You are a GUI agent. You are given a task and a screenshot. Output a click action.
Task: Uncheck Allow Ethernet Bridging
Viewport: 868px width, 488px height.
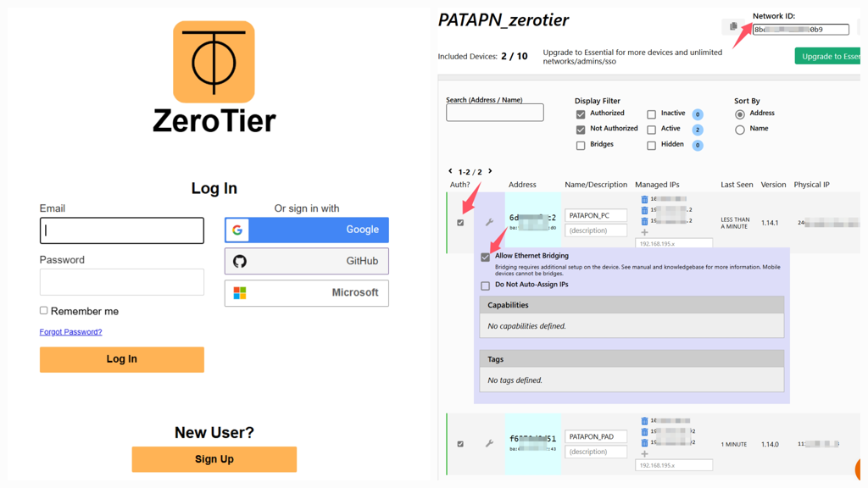tap(486, 257)
